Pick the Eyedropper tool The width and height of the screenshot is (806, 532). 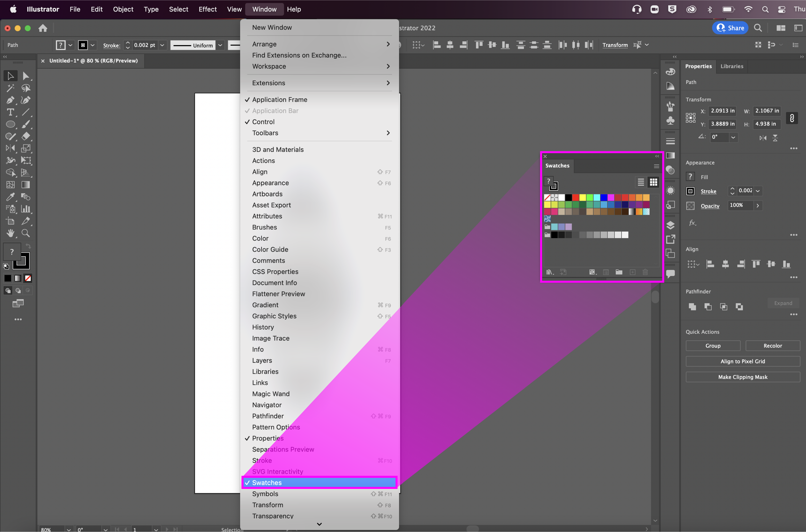[10, 197]
